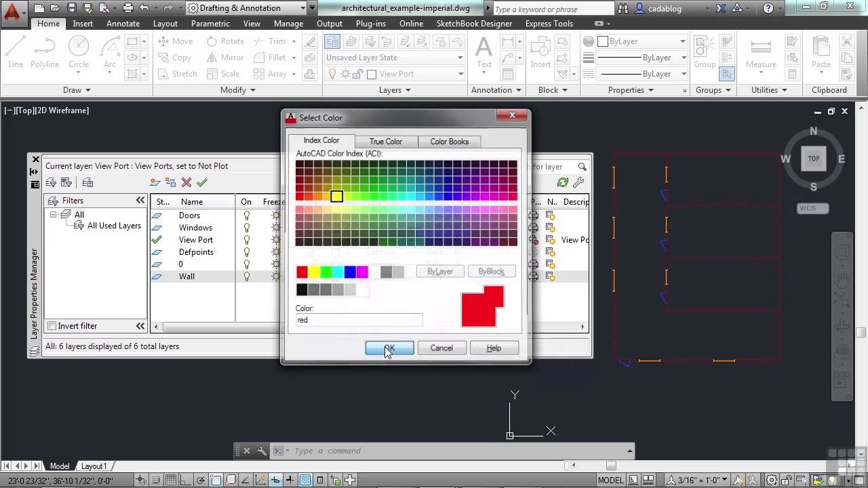This screenshot has width=868, height=488.
Task: Click New Layer icon in Layer Manager
Action: click(x=155, y=182)
